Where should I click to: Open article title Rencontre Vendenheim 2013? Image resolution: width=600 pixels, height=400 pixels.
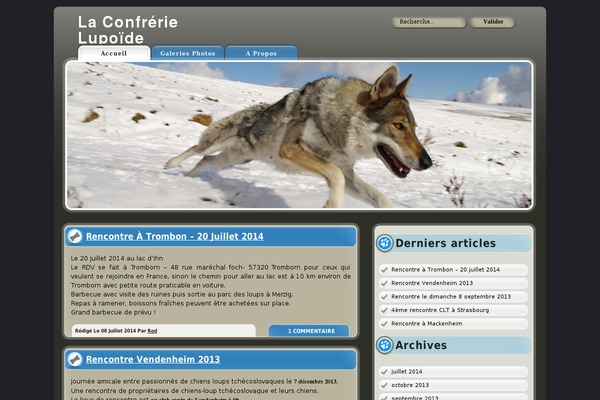pyautogui.click(x=153, y=359)
